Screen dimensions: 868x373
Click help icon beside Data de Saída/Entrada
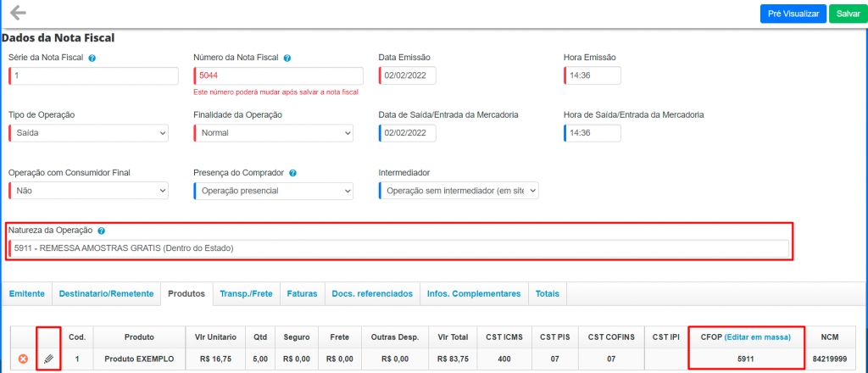click(x=526, y=114)
